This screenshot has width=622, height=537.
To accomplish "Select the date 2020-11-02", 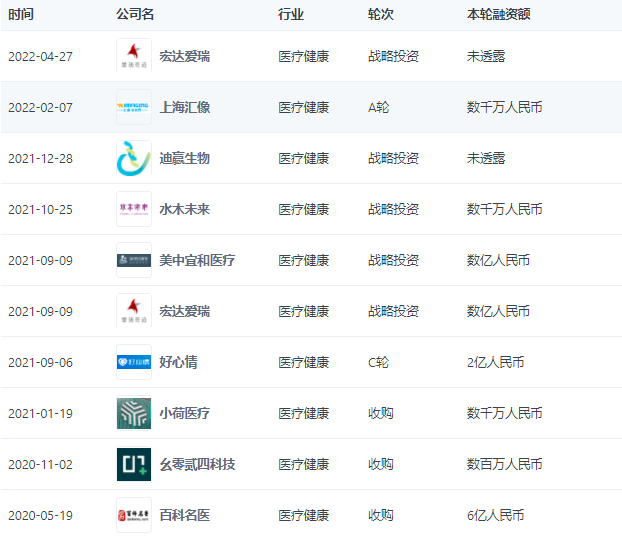I will (x=40, y=464).
